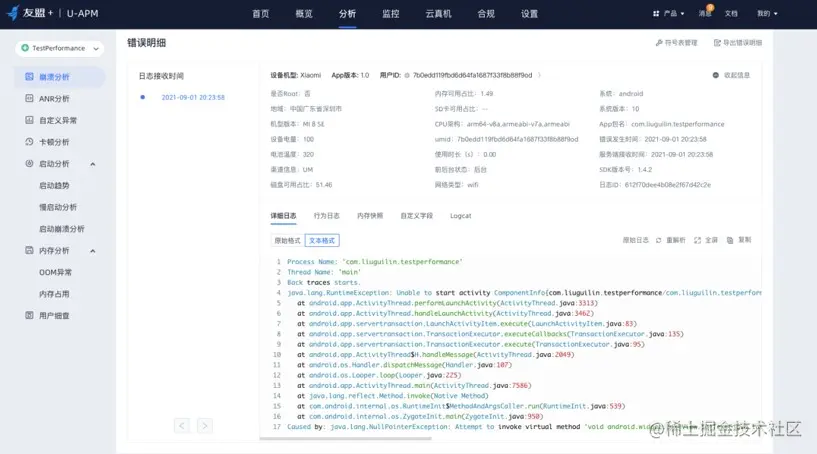Switch to 内存快照 tab

(370, 216)
